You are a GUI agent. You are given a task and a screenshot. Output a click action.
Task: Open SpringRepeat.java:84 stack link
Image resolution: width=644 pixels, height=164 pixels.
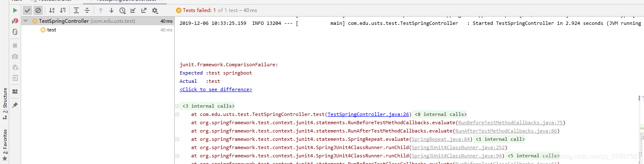(440, 139)
